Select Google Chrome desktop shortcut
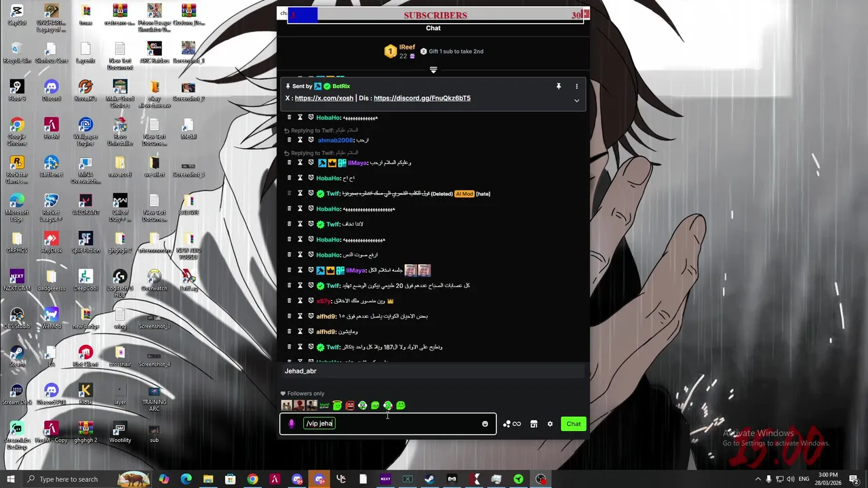The image size is (868, 488). click(17, 132)
